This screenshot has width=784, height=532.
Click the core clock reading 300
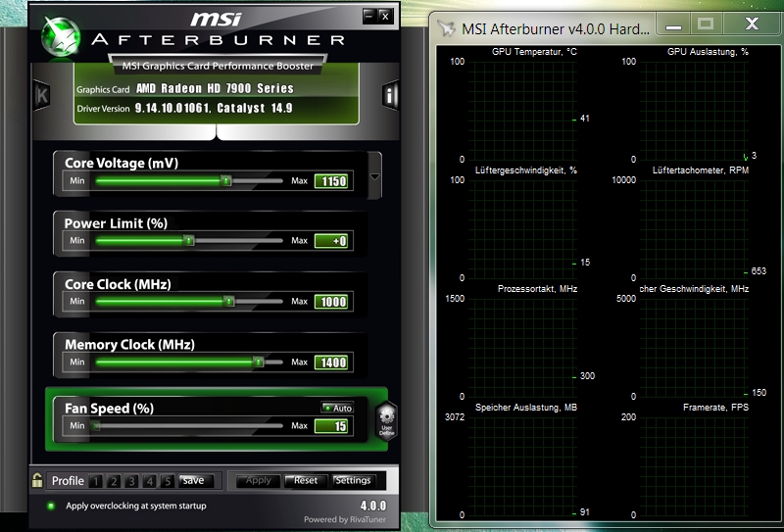pyautogui.click(x=587, y=376)
